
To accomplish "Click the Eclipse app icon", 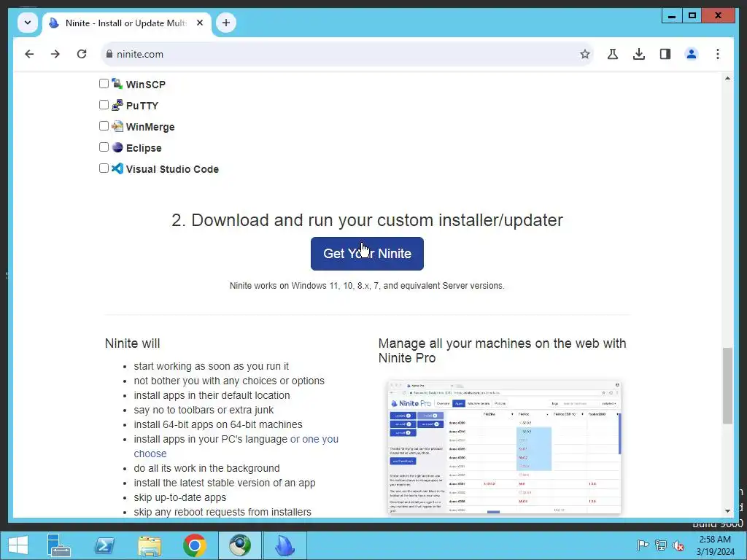I will (117, 147).
